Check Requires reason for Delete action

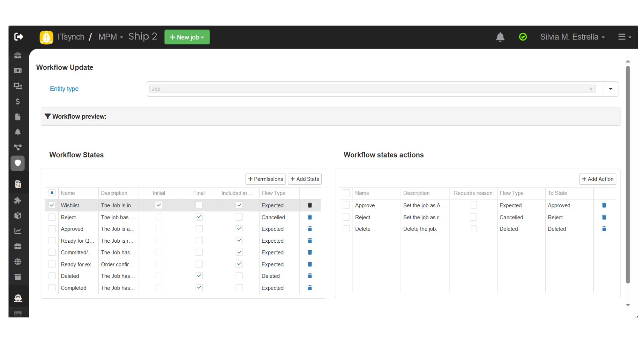(x=473, y=229)
